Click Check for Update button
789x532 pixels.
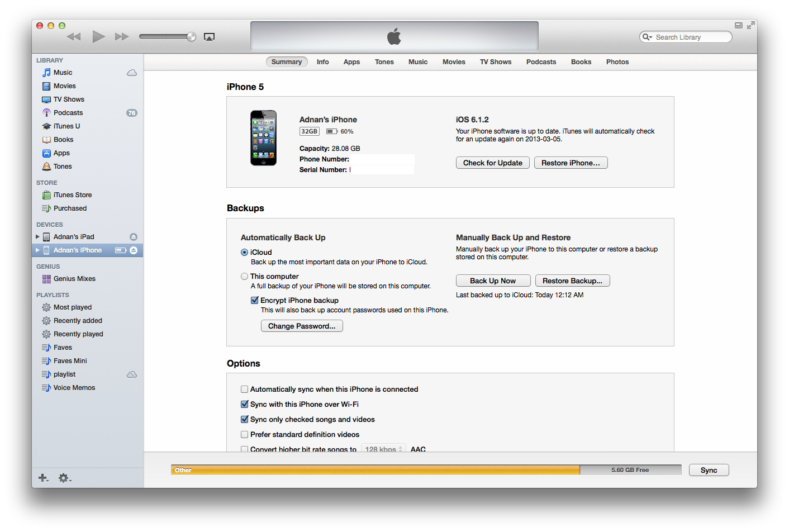point(493,163)
